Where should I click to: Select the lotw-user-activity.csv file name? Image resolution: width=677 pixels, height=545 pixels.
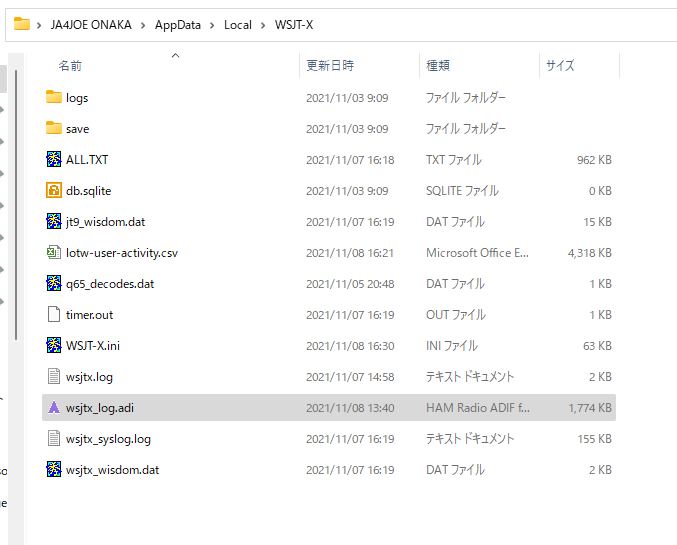[122, 253]
